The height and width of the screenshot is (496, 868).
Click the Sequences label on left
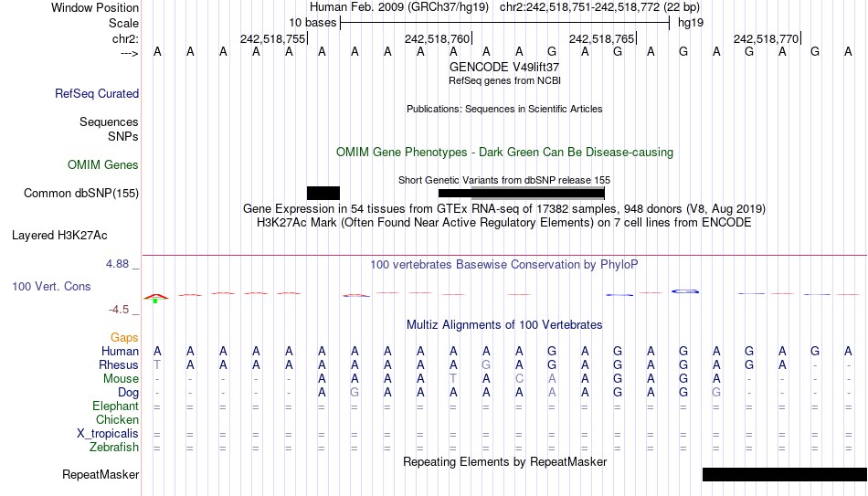click(x=109, y=121)
